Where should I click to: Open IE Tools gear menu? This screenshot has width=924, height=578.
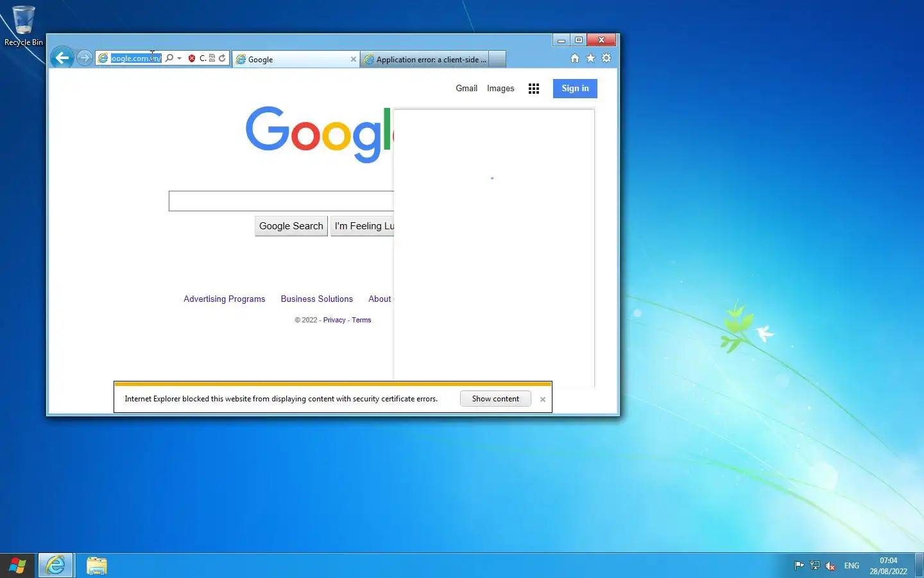coord(606,58)
